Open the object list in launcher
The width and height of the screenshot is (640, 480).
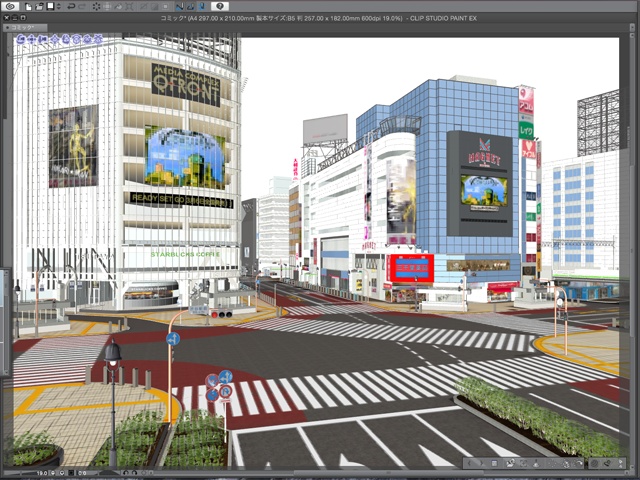494,463
